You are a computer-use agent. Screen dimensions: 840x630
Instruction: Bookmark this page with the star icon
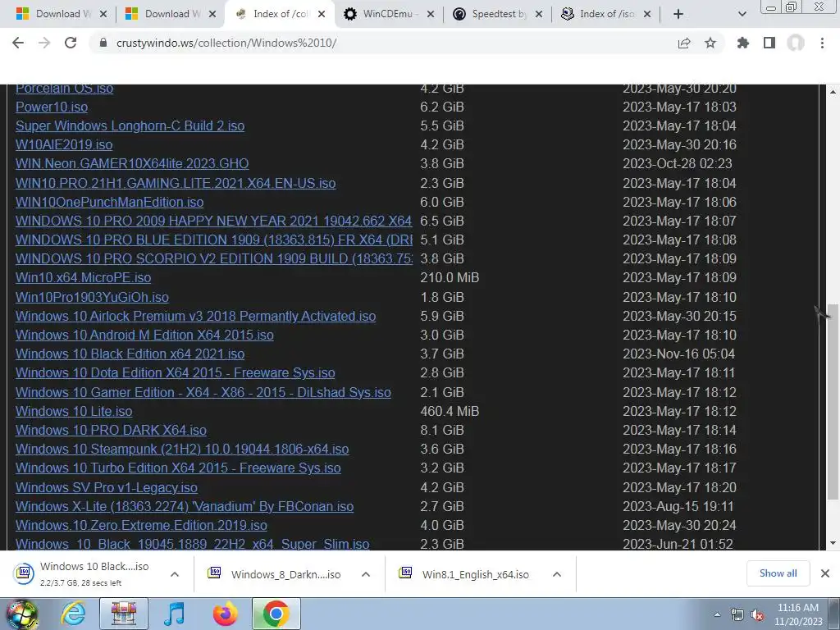pos(710,43)
